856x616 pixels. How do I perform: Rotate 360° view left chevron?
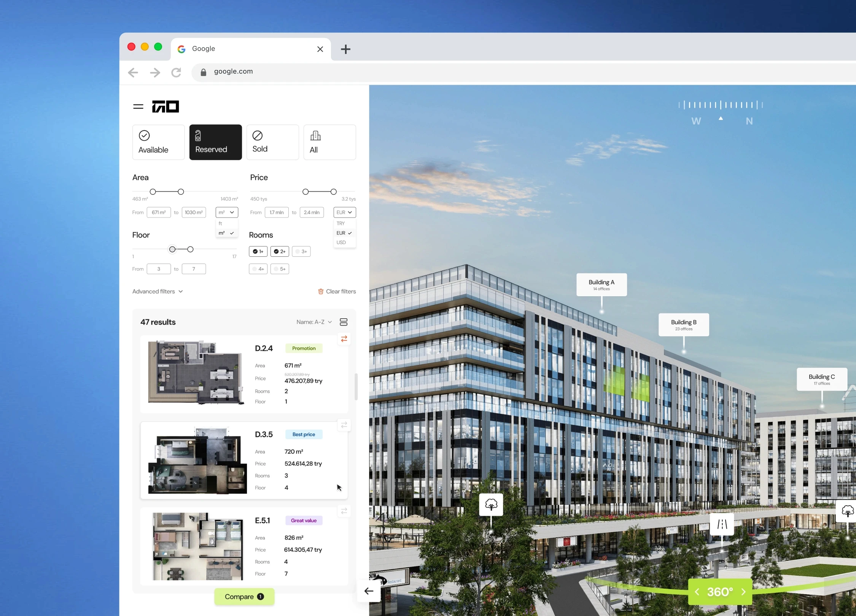pos(697,592)
